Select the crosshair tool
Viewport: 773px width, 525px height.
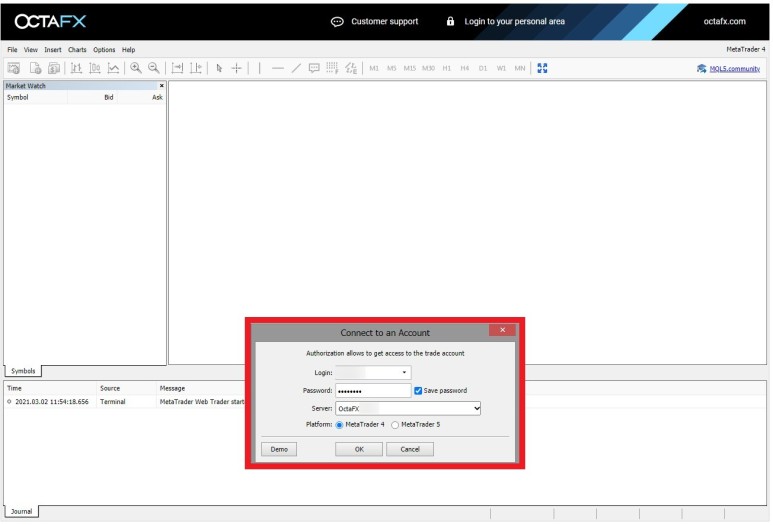(x=237, y=68)
